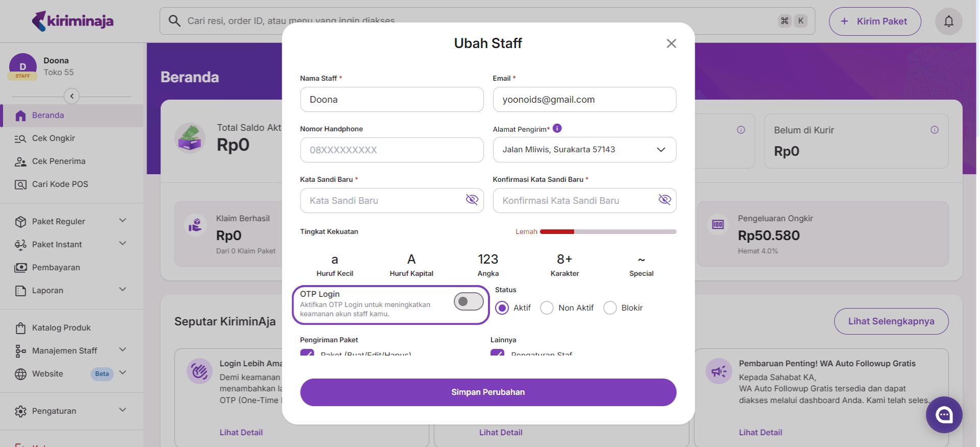Go to Katalog Produk in sidebar
The image size is (980, 447).
pos(61,327)
